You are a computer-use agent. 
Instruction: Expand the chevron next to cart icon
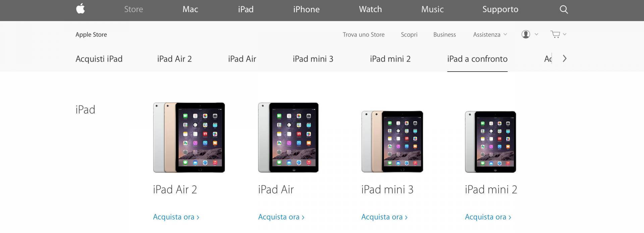tap(565, 34)
